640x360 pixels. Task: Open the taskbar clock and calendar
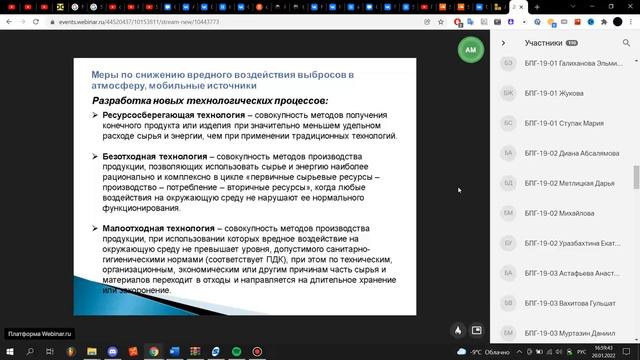point(603,351)
